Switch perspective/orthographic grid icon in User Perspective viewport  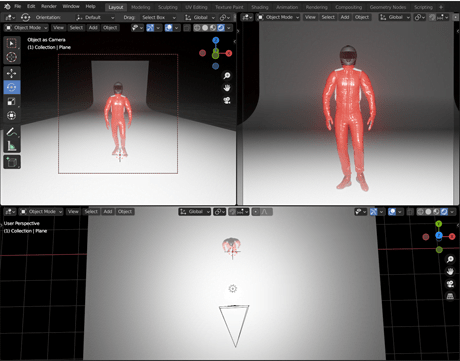(450, 296)
